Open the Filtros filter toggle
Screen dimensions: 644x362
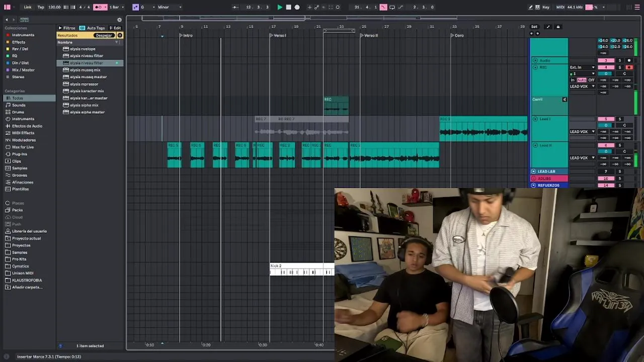(x=67, y=28)
